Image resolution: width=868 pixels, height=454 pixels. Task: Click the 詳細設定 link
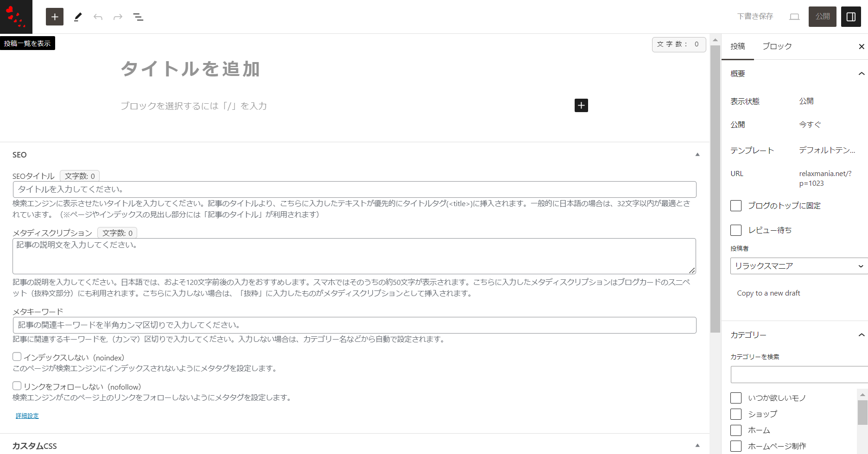point(27,416)
